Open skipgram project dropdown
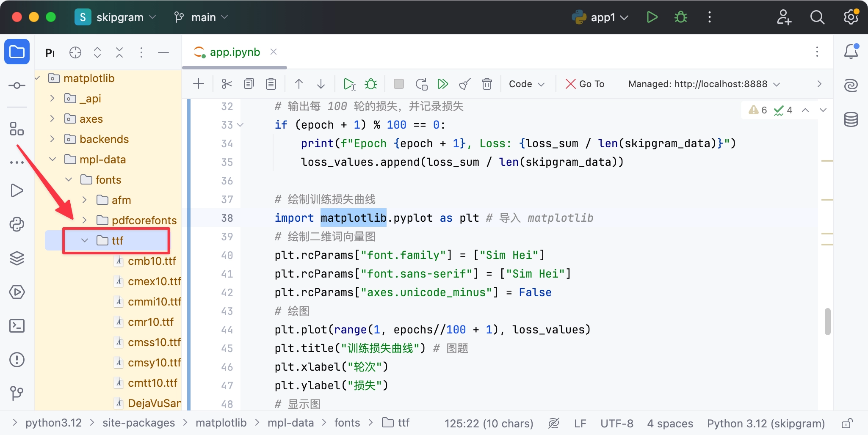 [x=116, y=17]
